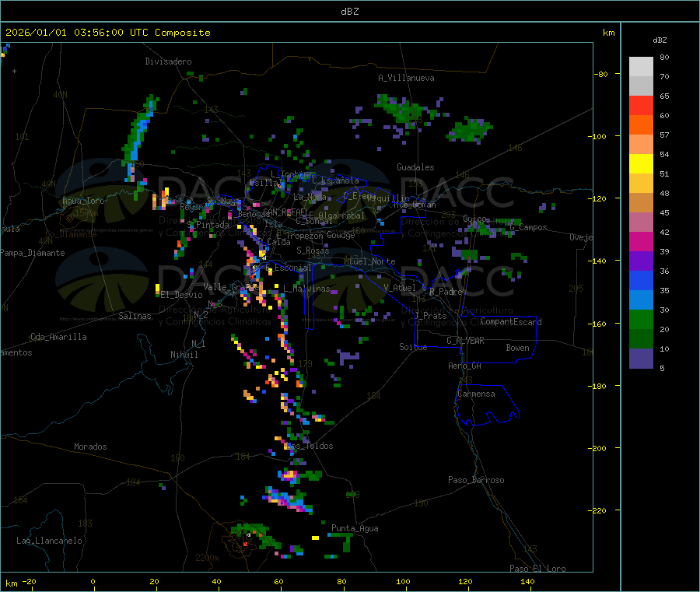This screenshot has height=592, width=700.
Task: Select the CompartEscard label
Action: 511,322
